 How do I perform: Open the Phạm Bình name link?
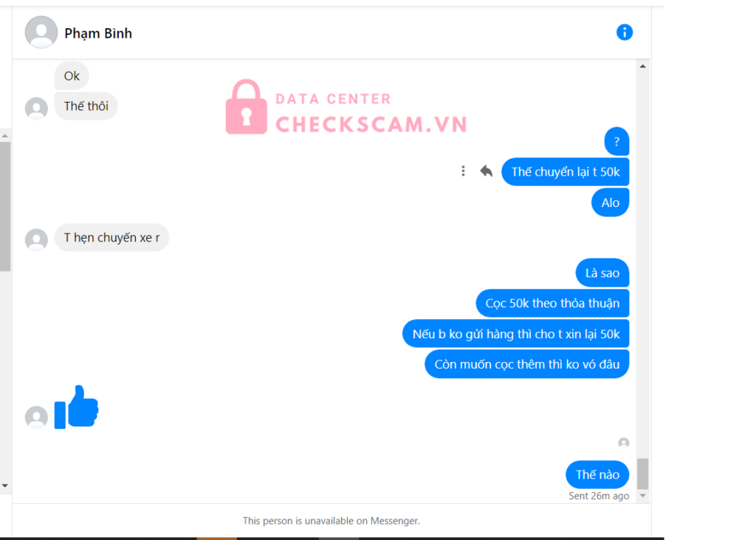(x=98, y=33)
